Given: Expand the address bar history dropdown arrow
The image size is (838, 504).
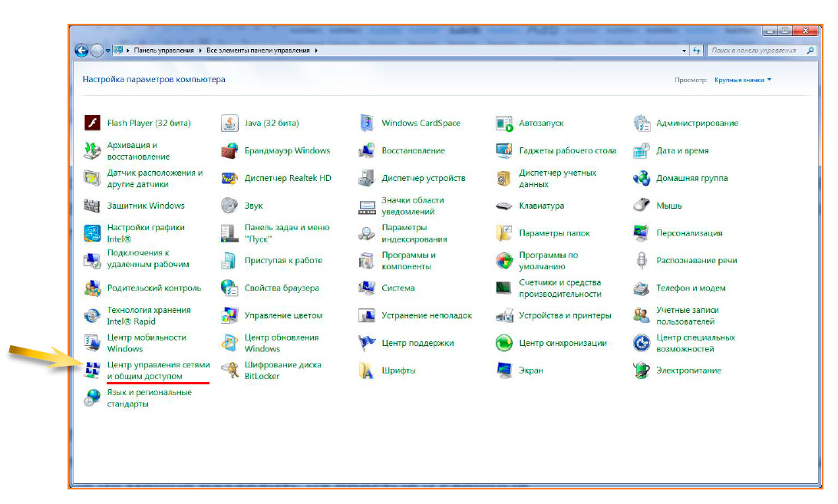Looking at the screenshot, I should click(685, 51).
